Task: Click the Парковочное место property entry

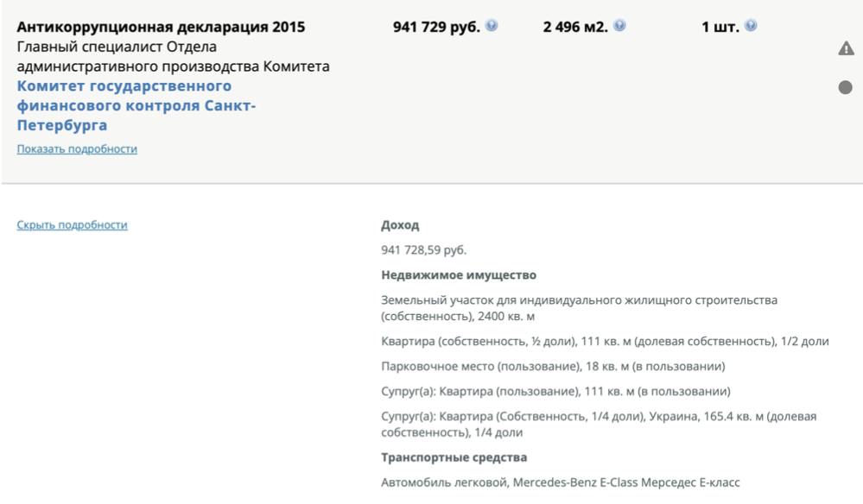Action: point(553,366)
